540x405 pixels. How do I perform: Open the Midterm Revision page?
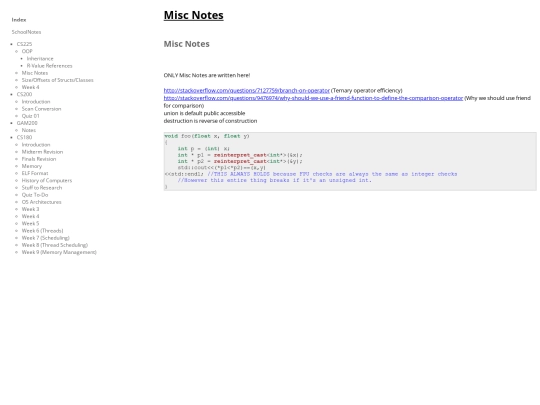42,152
